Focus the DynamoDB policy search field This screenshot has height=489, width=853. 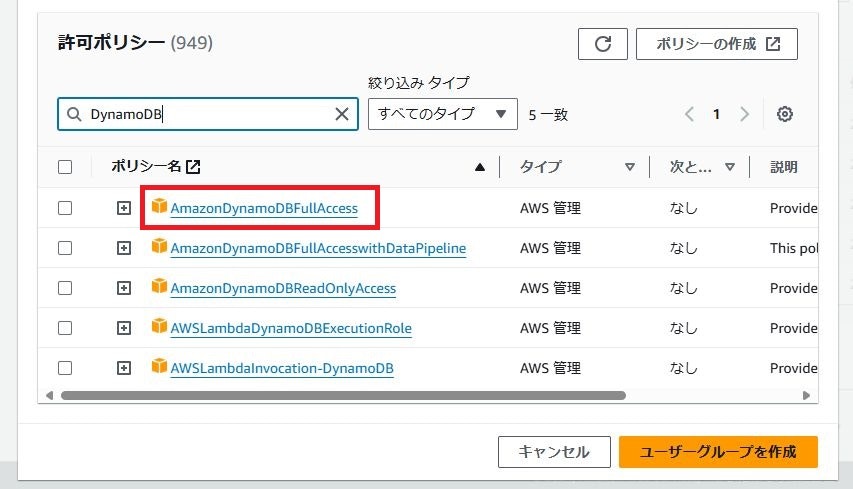207,114
